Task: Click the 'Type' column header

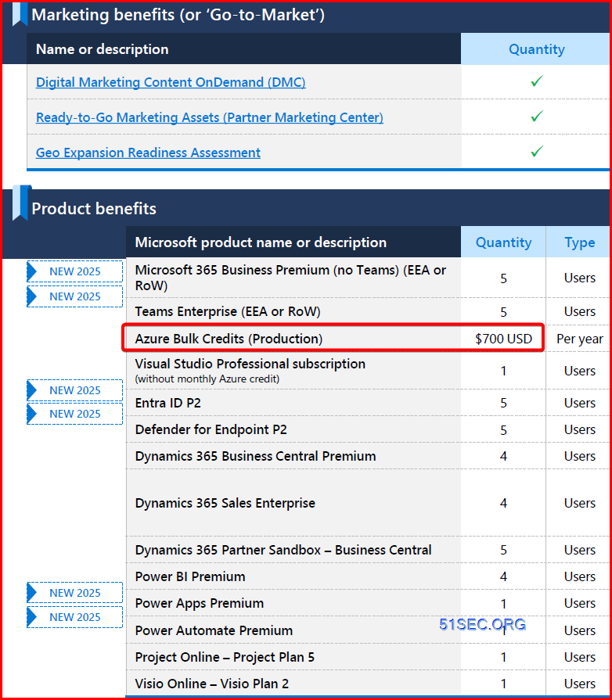Action: coord(579,242)
